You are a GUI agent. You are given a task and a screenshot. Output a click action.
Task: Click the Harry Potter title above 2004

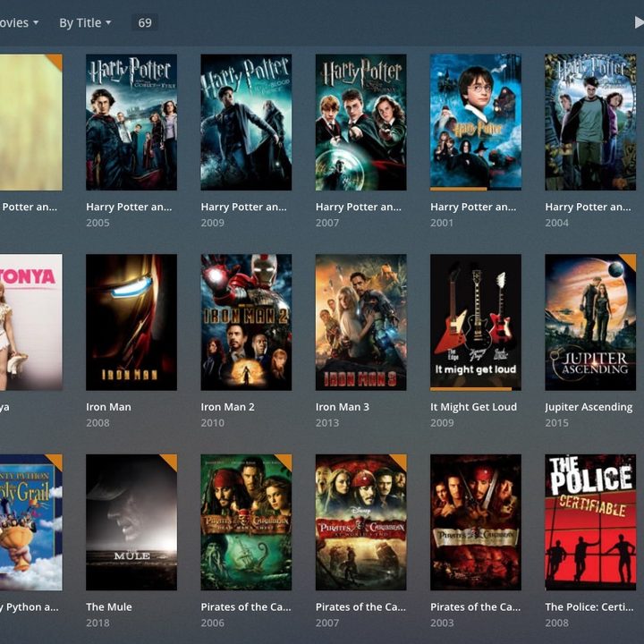[x=589, y=207]
